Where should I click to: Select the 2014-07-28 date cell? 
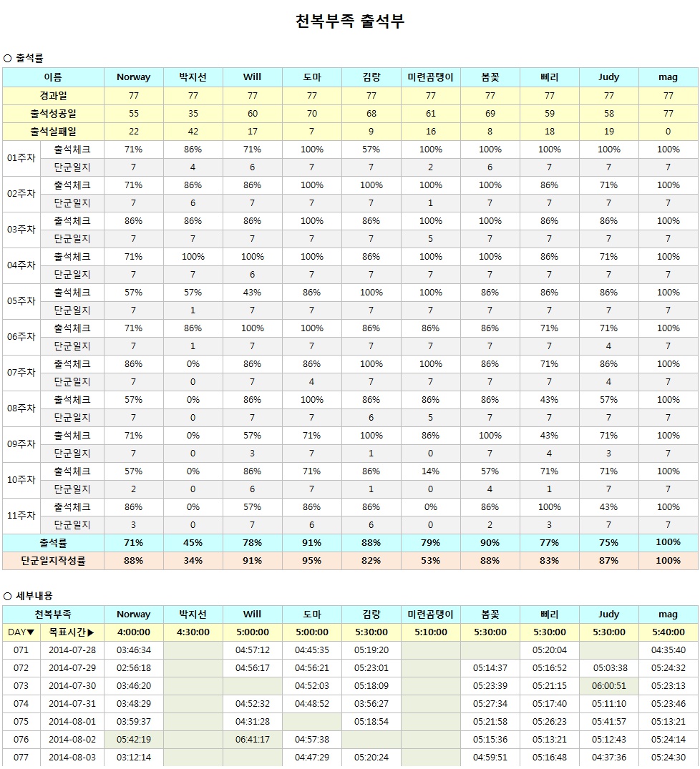[72, 650]
